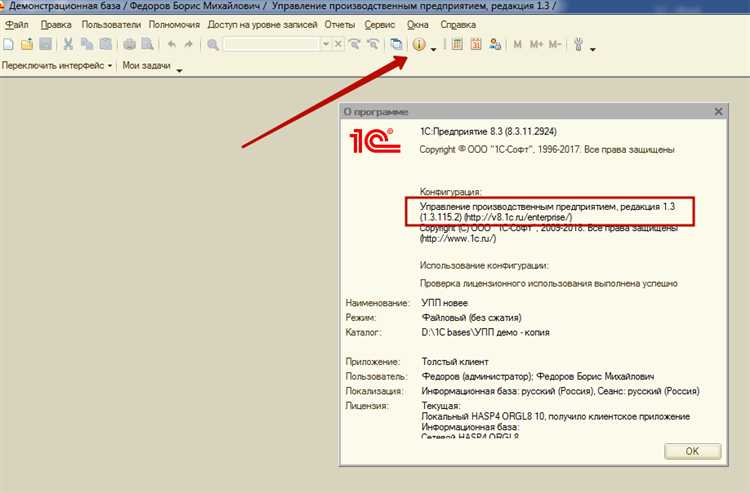Screen dimensions: 750x493
Task: Open the Отчеты menu
Action: [x=340, y=24]
